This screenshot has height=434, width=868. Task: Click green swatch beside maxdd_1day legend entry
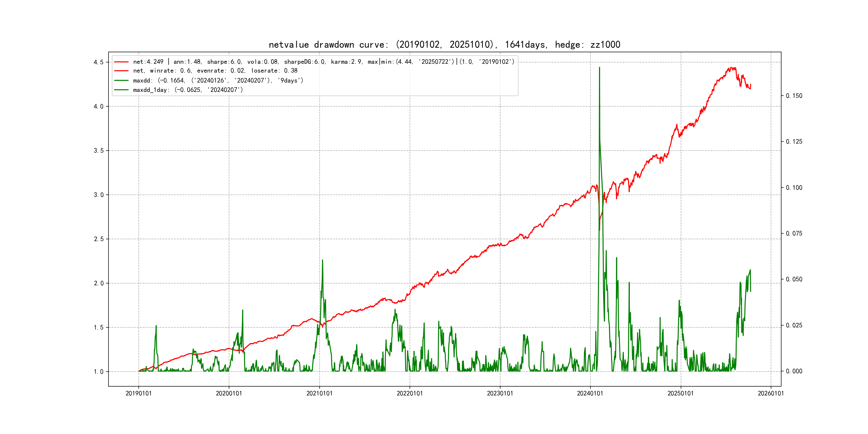click(121, 90)
